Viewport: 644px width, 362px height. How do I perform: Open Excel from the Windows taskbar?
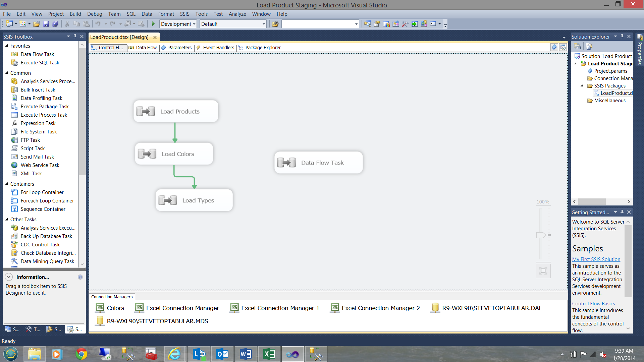point(269,354)
